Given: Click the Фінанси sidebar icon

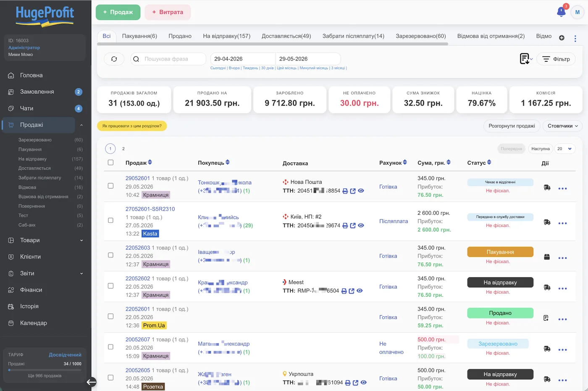Looking at the screenshot, I should pyautogui.click(x=11, y=290).
